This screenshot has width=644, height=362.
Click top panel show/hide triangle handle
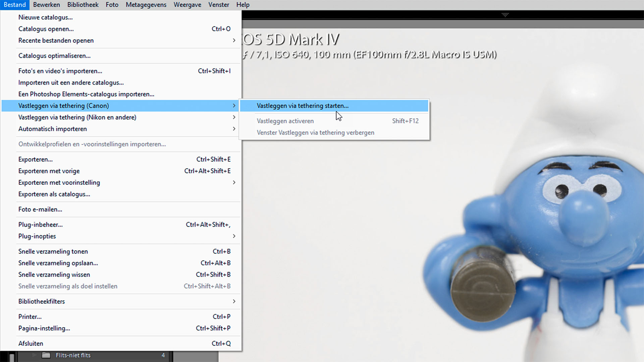tap(505, 14)
